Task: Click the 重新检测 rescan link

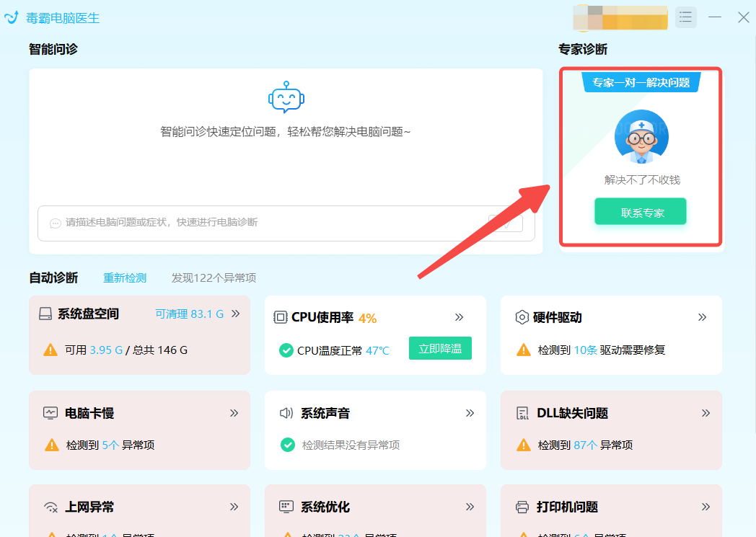Action: point(124,277)
